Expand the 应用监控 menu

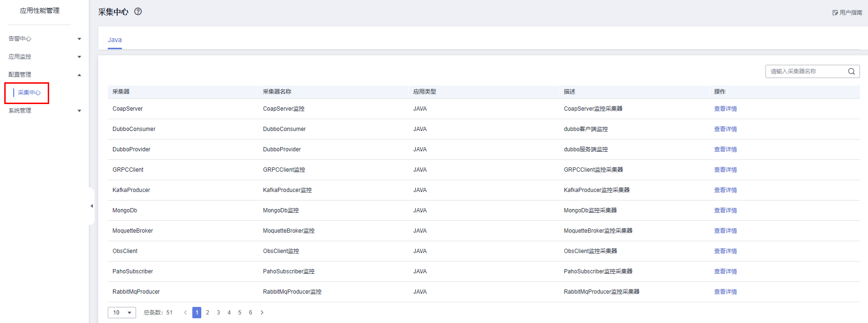[45, 57]
